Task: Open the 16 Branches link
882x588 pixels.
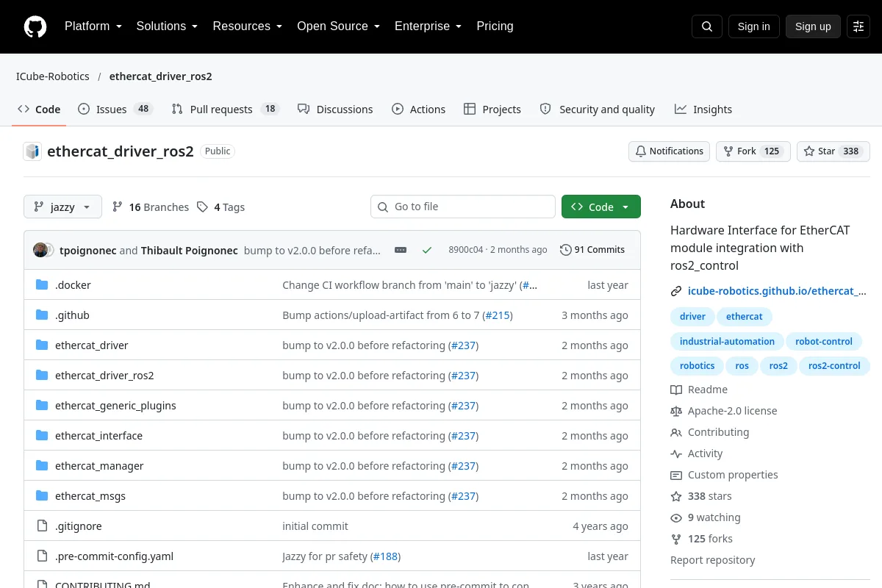Action: [x=151, y=207]
